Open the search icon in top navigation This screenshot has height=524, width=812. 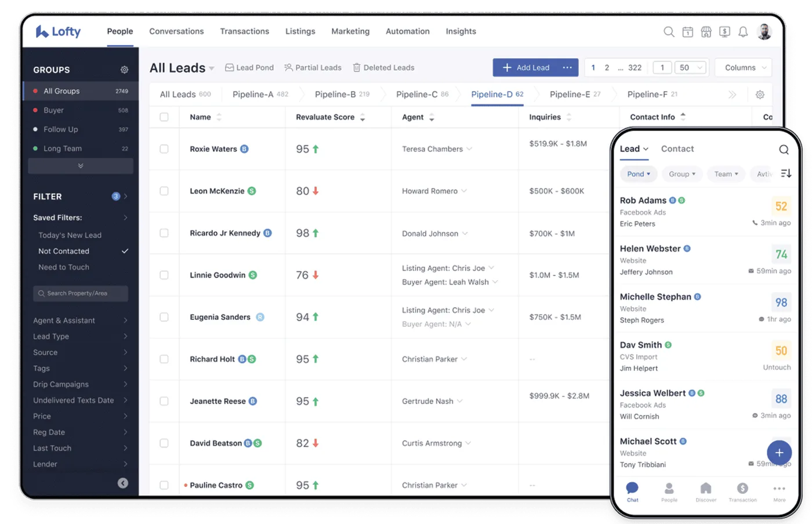click(x=669, y=32)
